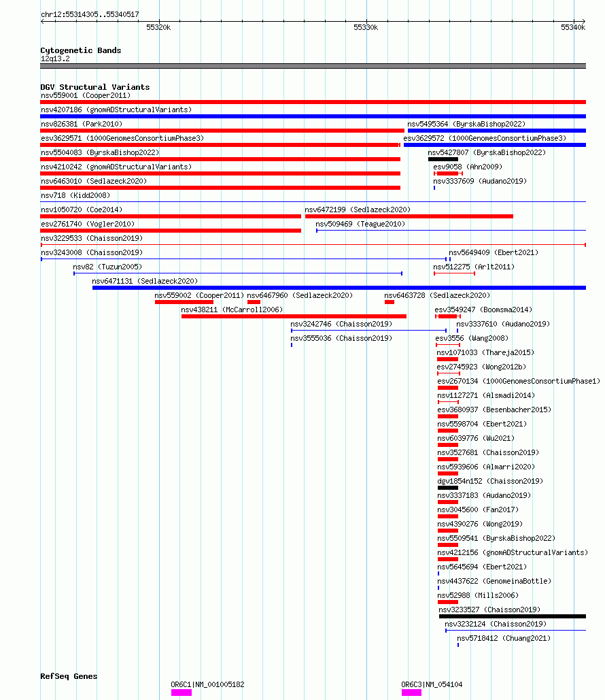The image size is (605, 700).
Task: Open the nsv5495364 (ByrskaBishop2022) variant
Action: (466, 124)
